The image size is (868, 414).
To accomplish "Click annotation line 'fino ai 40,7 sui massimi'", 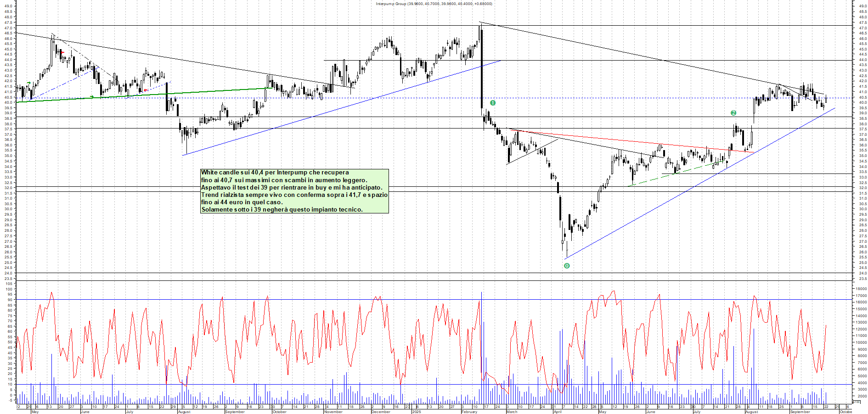I will pos(284,180).
